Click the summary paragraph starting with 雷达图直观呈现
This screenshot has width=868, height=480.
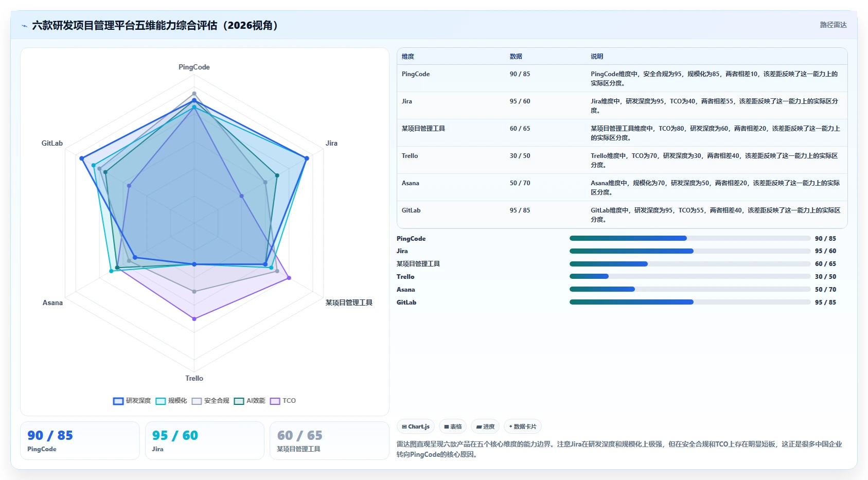(x=619, y=449)
